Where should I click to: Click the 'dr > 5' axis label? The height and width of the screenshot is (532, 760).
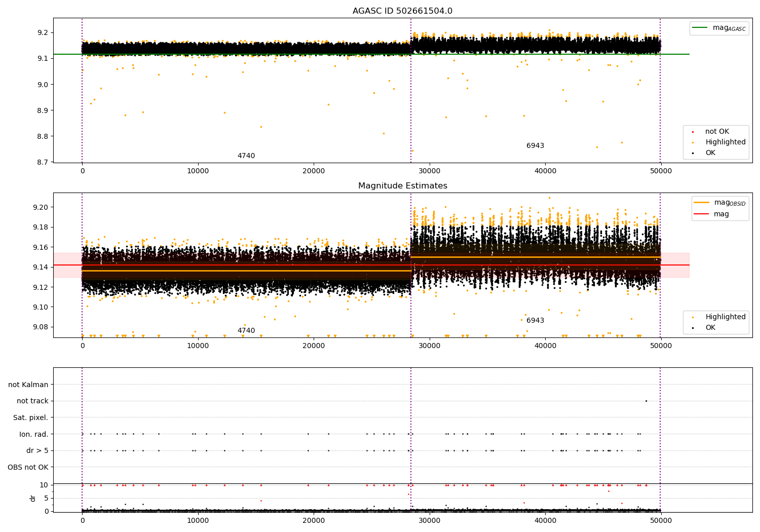pos(37,451)
